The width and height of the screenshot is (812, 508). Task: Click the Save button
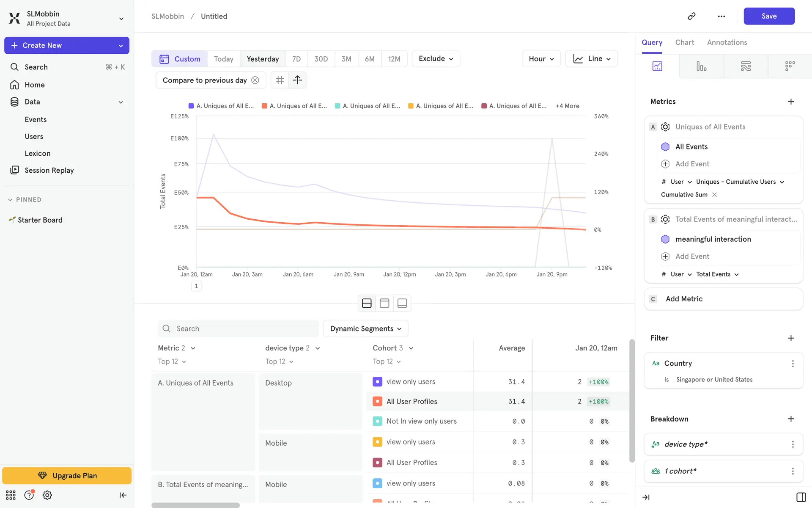coord(768,16)
